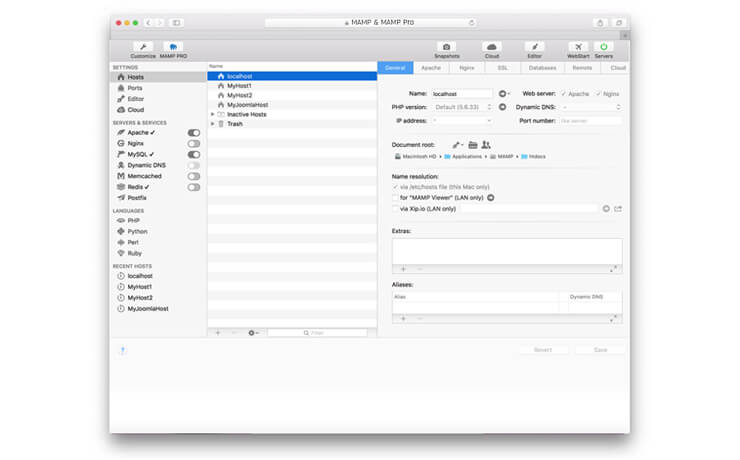Click the document root folder icon

473,145
